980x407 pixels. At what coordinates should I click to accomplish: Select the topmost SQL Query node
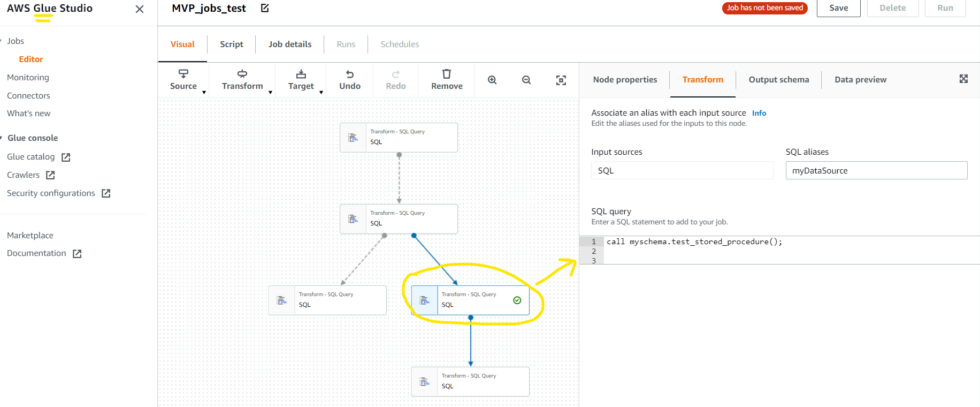coord(399,137)
